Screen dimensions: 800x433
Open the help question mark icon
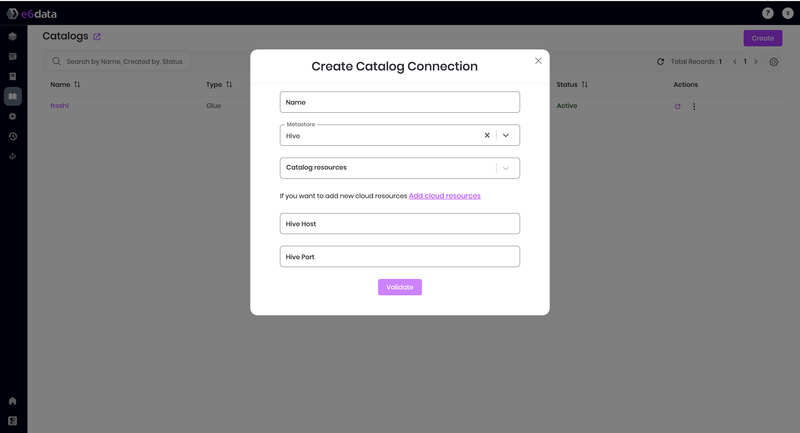pos(767,13)
